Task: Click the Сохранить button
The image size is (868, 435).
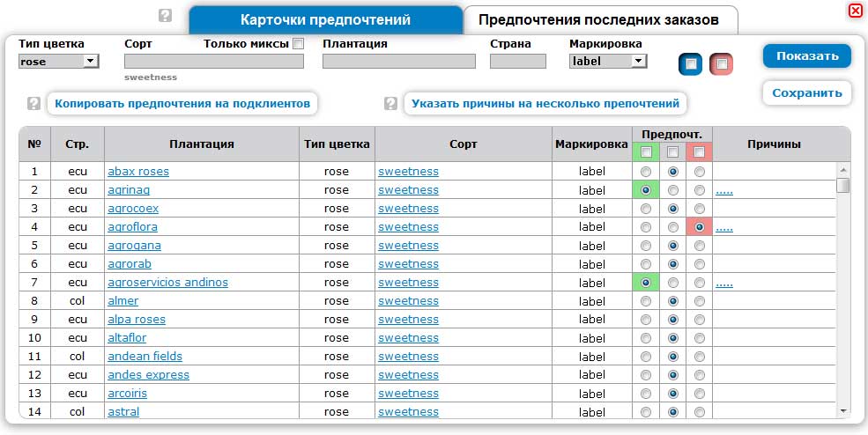Action: 806,92
